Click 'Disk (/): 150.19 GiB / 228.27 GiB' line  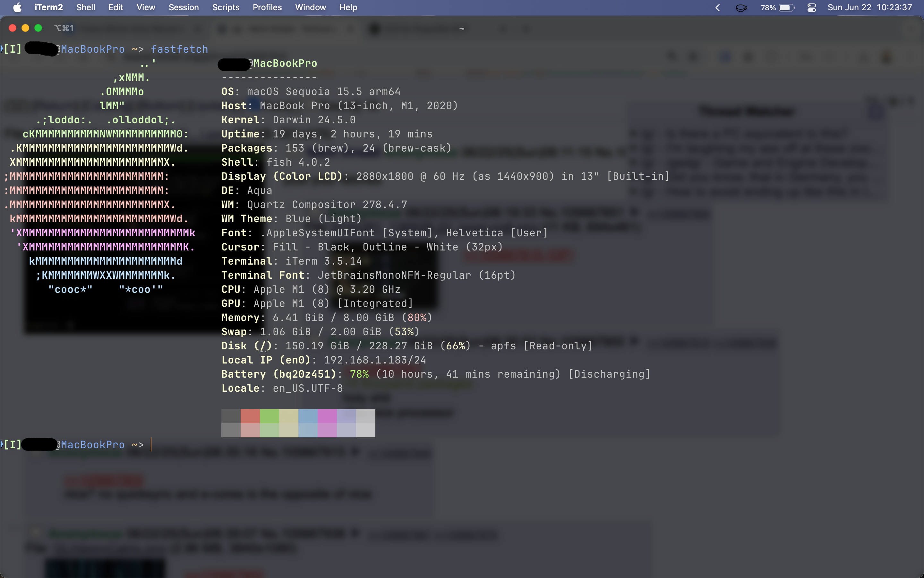pos(407,346)
